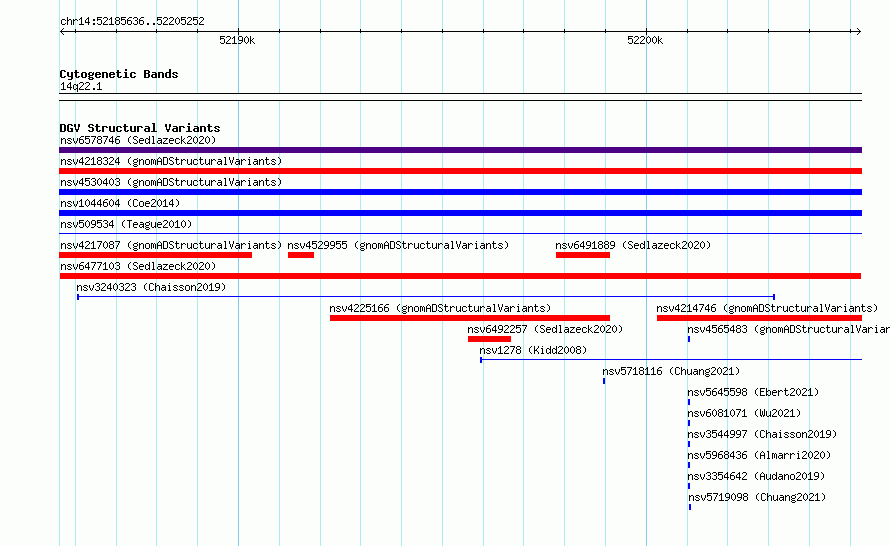890x546 pixels.
Task: Open nsv3240323 (Chaisson2019) label
Action: point(151,287)
